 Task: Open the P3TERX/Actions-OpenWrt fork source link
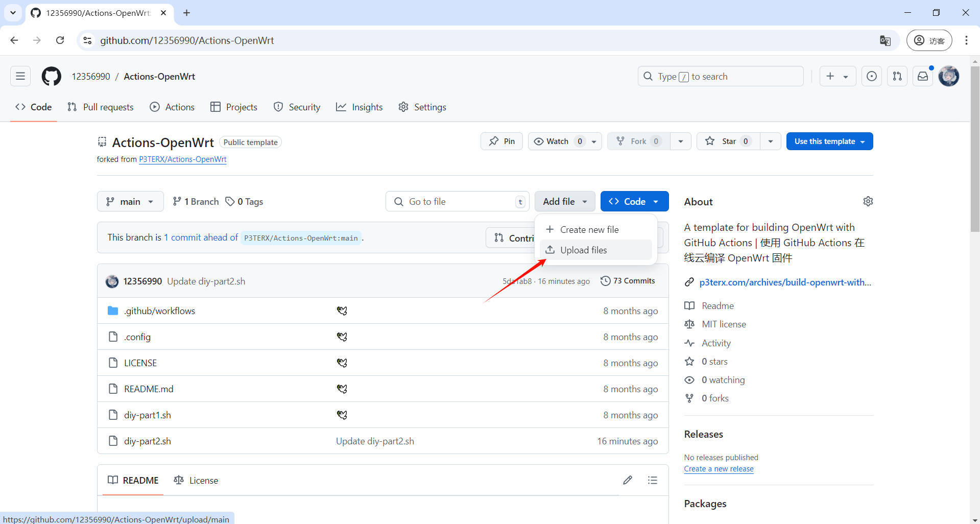pyautogui.click(x=183, y=159)
